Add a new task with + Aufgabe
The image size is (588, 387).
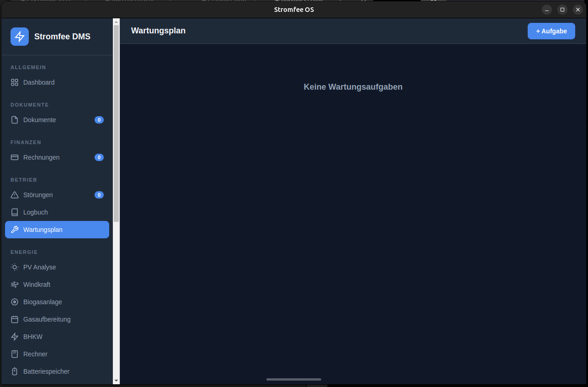tap(551, 31)
